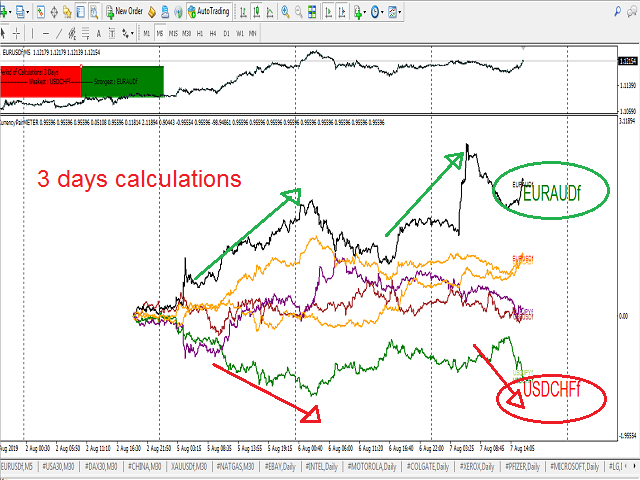The width and height of the screenshot is (640, 480).
Task: Open the Indicators list dropdown
Action: [x=359, y=12]
